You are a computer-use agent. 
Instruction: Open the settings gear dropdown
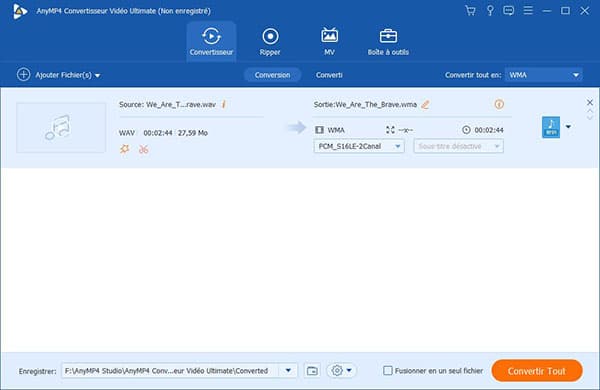342,370
